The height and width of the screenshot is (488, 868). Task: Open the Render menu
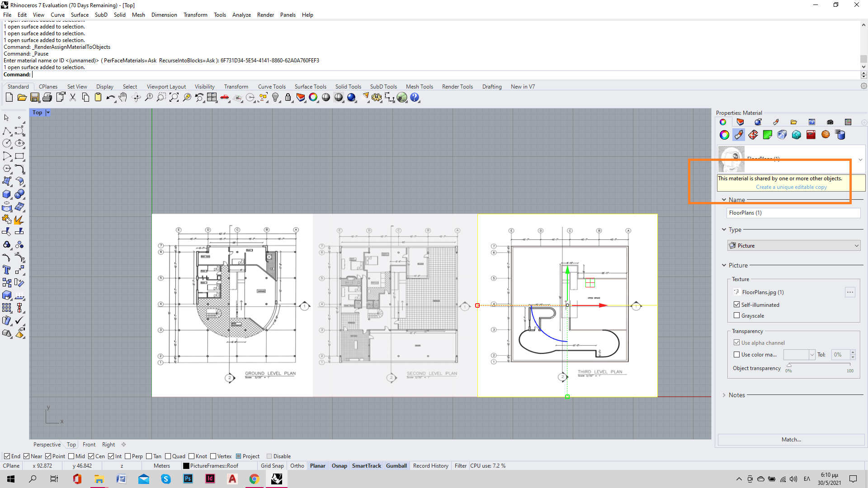[x=265, y=15]
